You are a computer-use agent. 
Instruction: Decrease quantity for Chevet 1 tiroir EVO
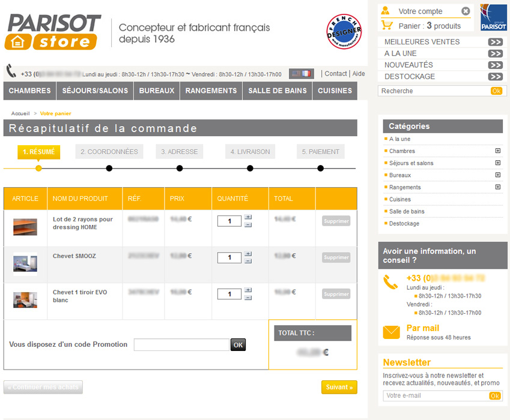tap(248, 298)
